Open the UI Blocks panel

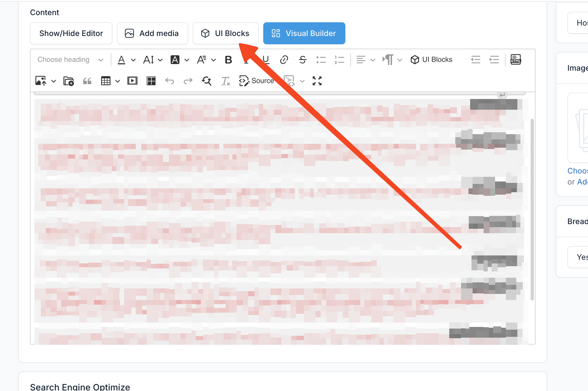point(226,33)
